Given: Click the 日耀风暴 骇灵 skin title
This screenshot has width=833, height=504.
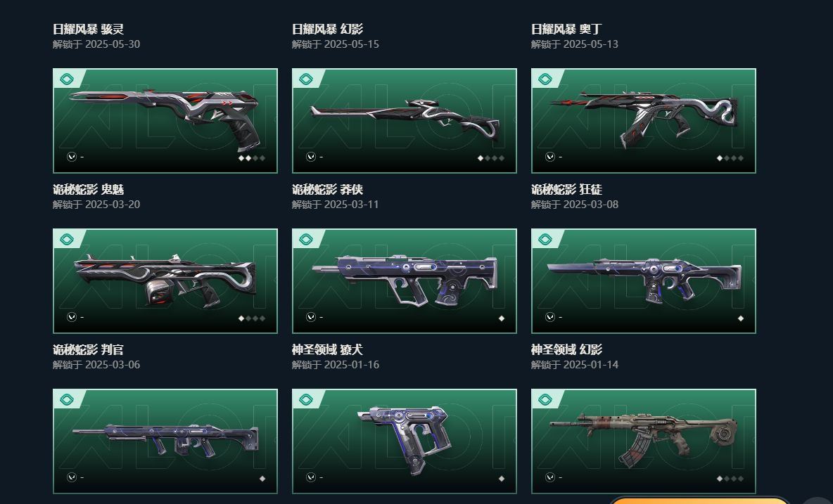Looking at the screenshot, I should pyautogui.click(x=88, y=30).
